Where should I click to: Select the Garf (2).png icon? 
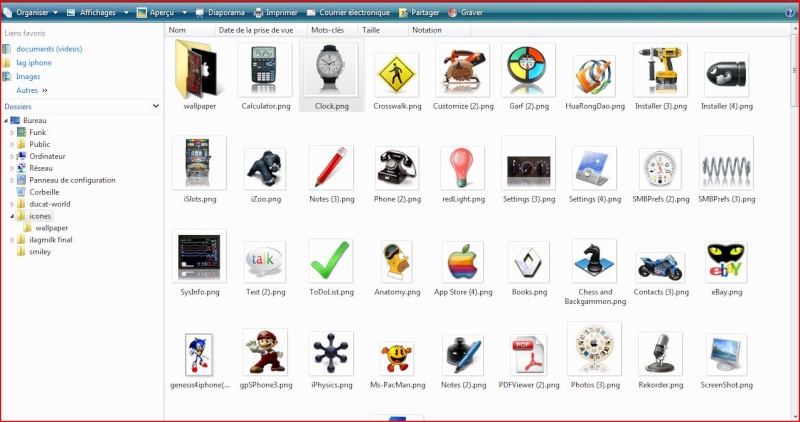[x=529, y=70]
